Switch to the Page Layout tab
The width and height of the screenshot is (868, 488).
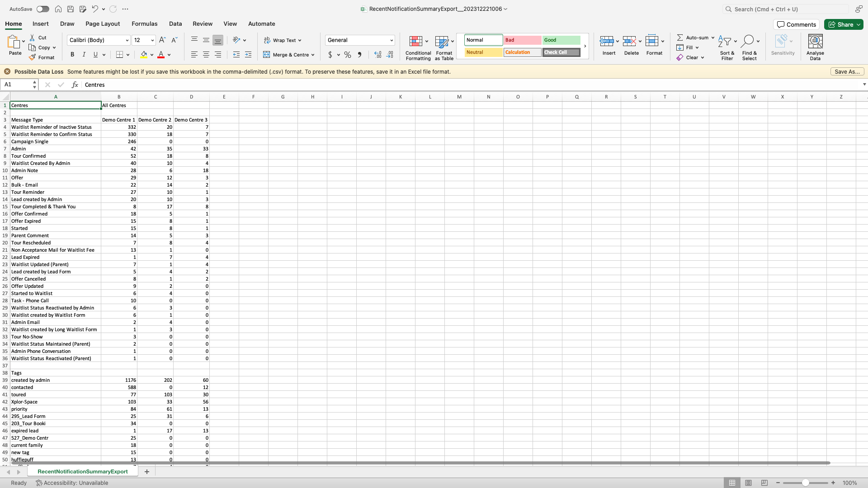point(103,24)
